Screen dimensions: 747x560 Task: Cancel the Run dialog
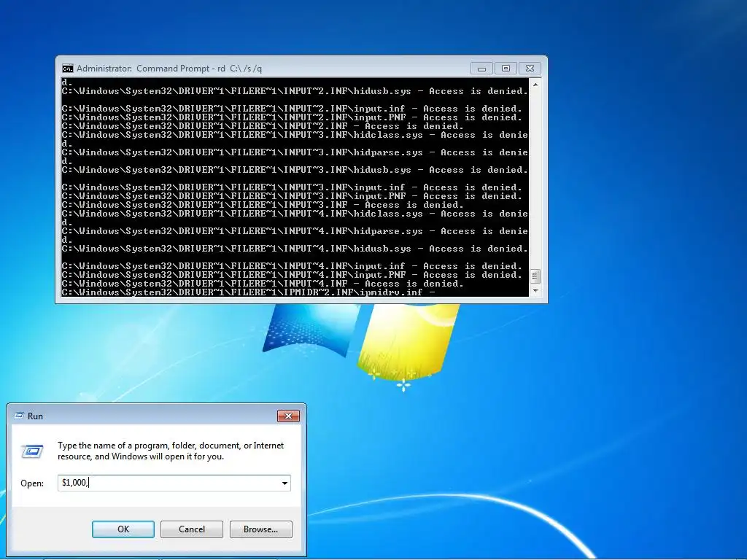192,529
